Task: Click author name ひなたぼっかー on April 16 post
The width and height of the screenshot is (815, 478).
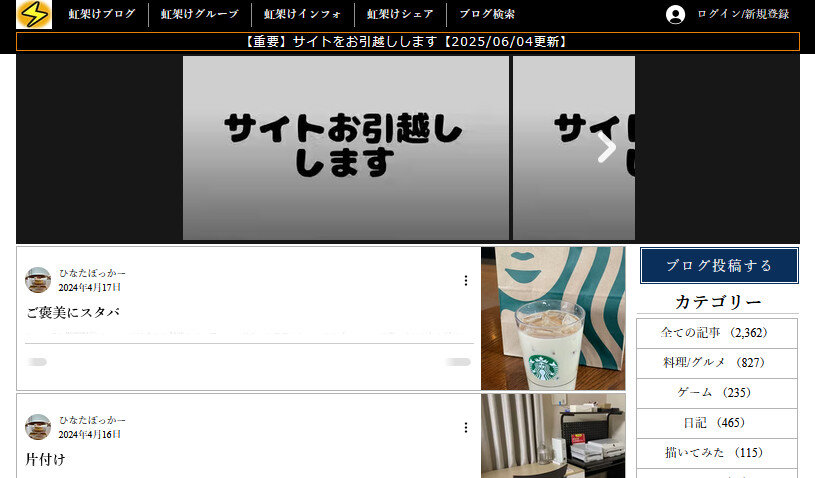Action: click(x=91, y=420)
